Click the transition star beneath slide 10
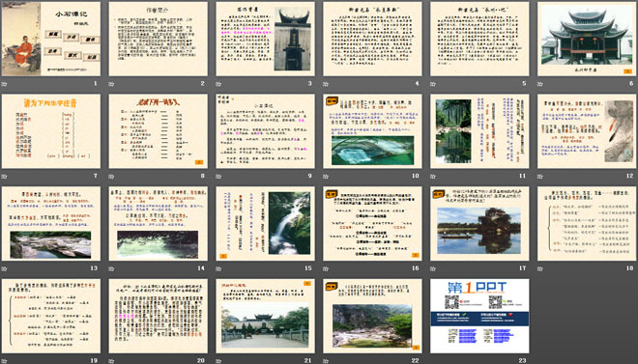This screenshot has height=364, width=638. click(326, 177)
